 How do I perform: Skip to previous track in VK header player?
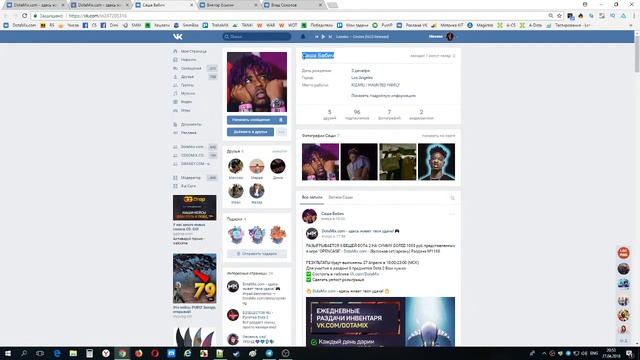click(x=316, y=36)
